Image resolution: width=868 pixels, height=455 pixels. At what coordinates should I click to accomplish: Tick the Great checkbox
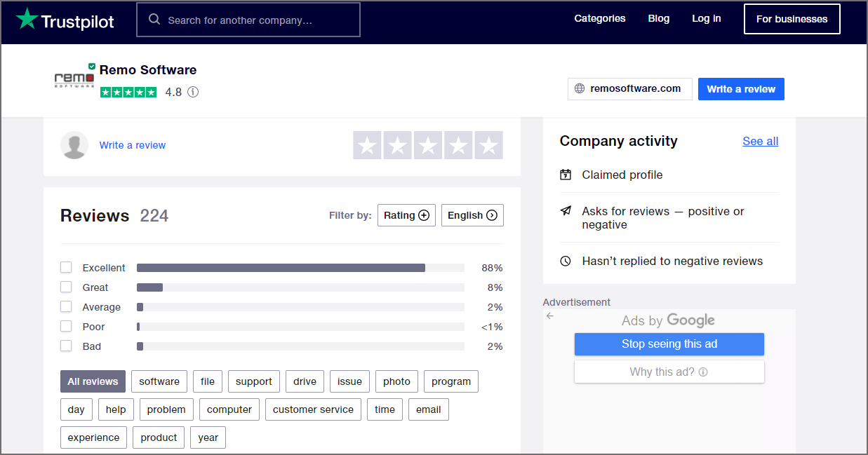point(66,287)
